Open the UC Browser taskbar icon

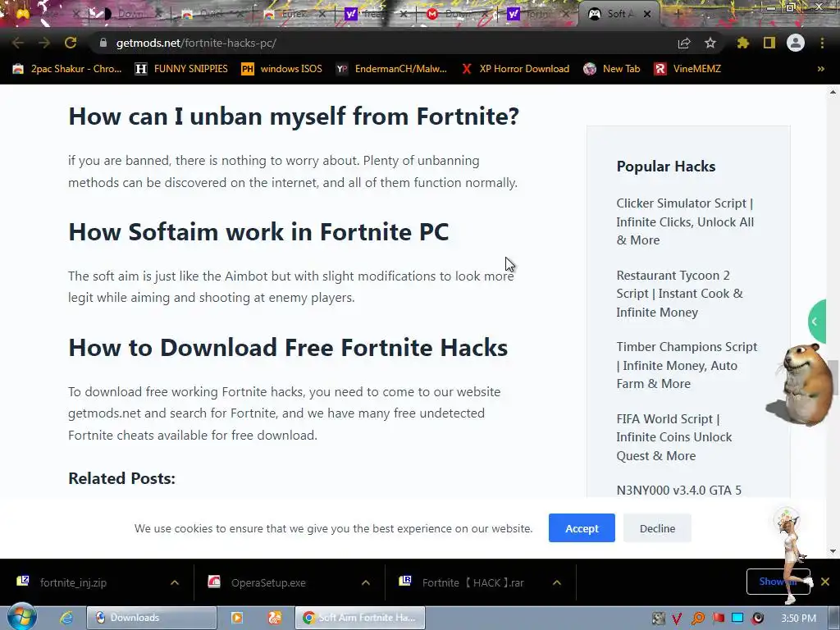click(274, 618)
